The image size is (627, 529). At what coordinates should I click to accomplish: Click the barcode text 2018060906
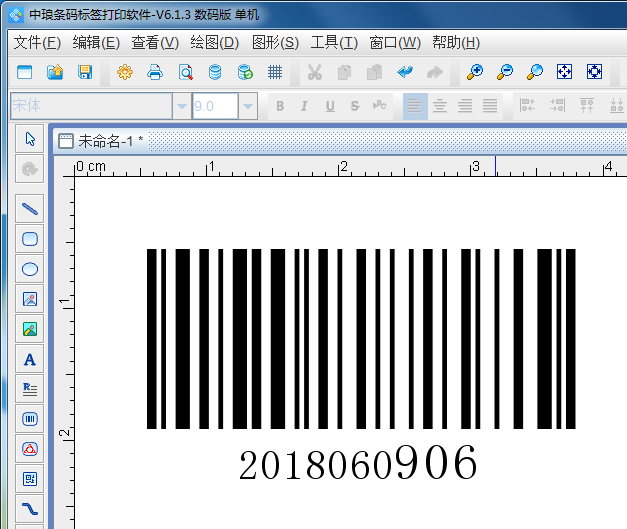pos(358,463)
